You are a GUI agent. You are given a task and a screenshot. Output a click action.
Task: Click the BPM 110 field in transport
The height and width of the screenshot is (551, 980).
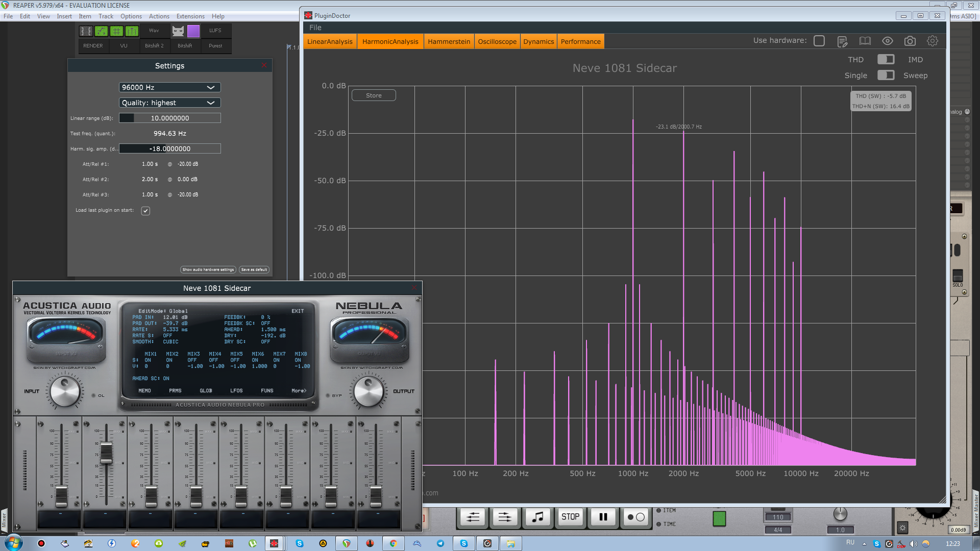(x=778, y=517)
